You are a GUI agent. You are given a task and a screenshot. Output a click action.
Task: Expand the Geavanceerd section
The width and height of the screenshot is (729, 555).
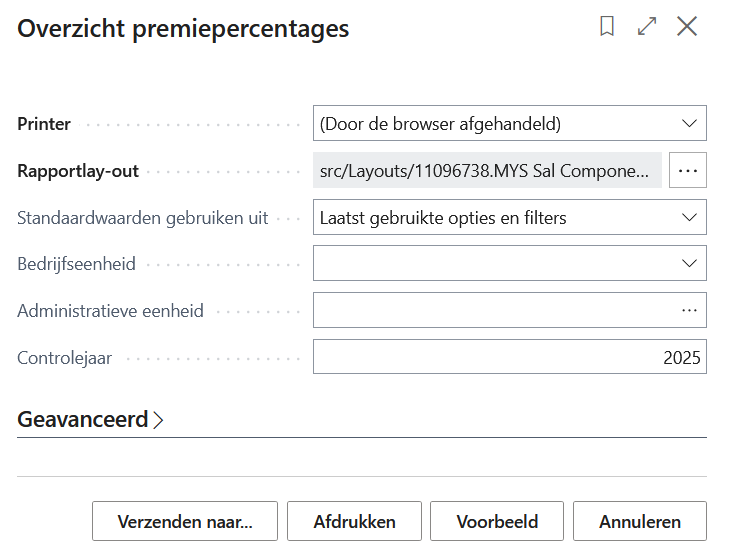click(90, 420)
